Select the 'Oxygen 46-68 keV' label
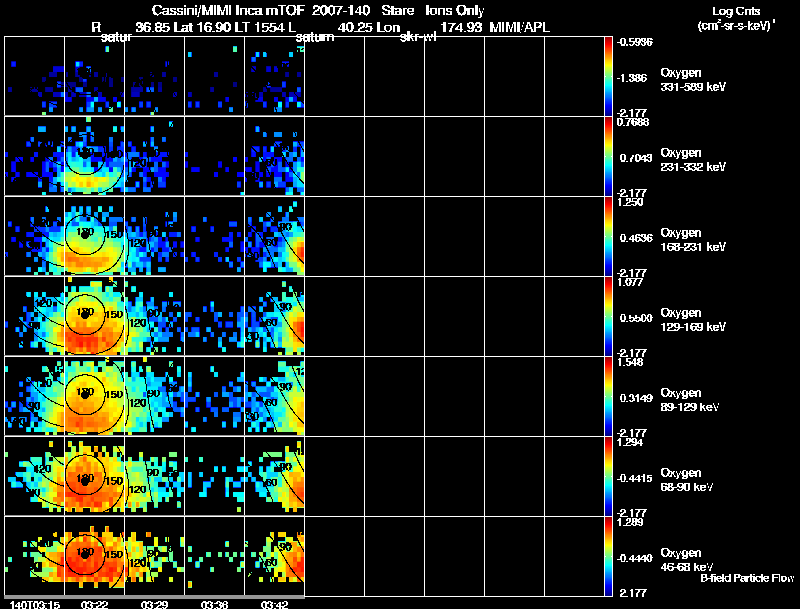Viewport: 800px width, 609px height. coord(687,560)
